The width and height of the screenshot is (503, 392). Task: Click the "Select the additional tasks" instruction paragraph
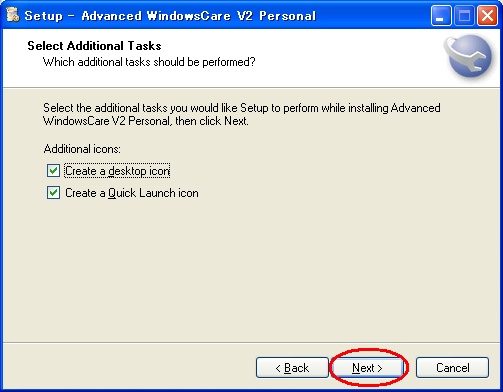tap(242, 114)
